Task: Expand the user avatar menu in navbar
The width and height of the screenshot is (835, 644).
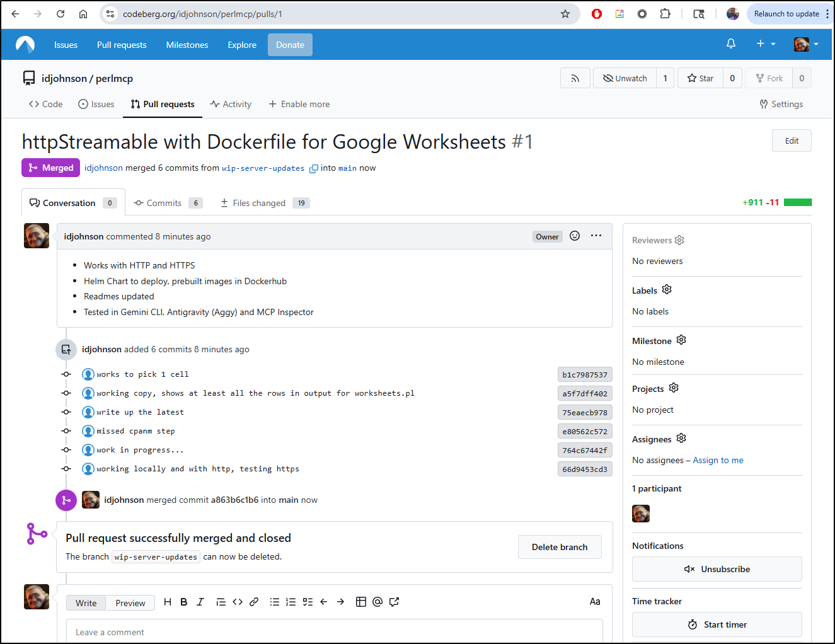Action: click(x=806, y=44)
